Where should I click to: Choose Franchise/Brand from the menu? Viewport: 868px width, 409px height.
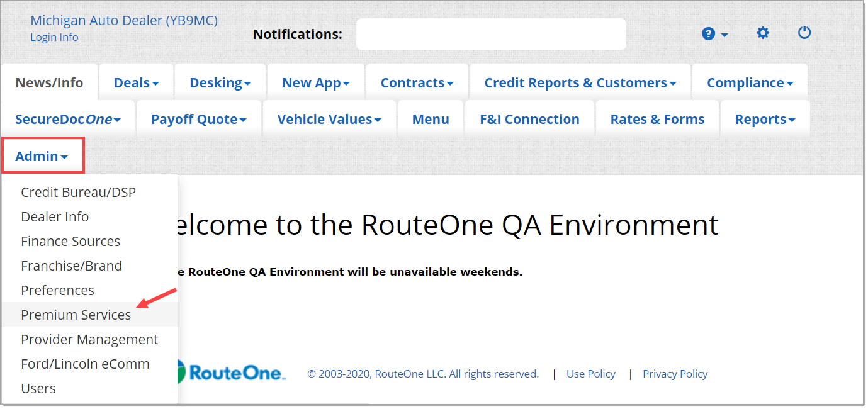89,266
